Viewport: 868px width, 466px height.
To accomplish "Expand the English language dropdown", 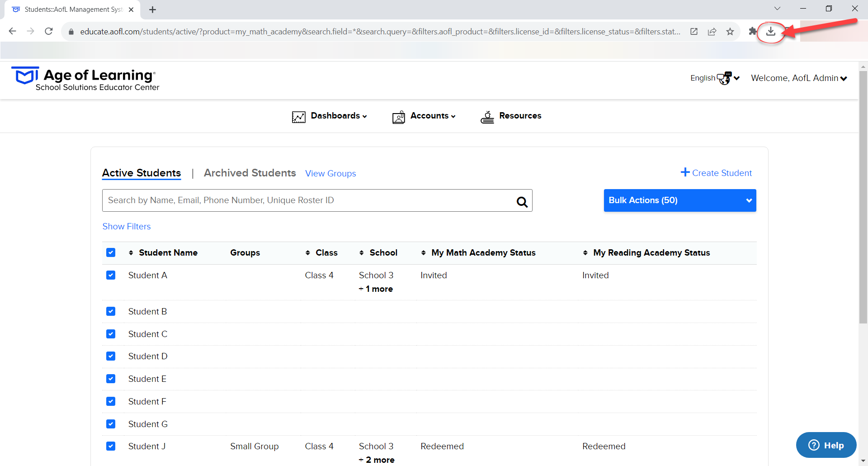I will [715, 78].
